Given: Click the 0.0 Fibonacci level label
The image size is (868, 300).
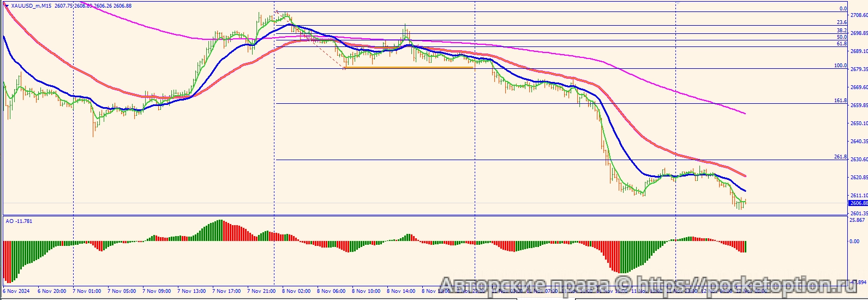Looking at the screenshot, I should 842,9.
